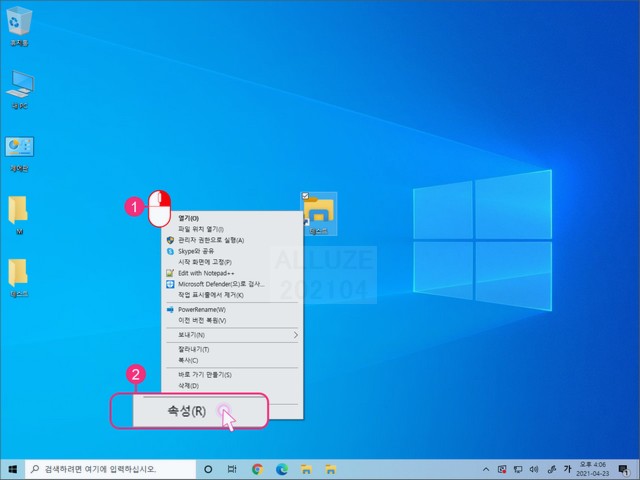Open File Explorer icon beside Edge
Viewport: 640px width, 480px height.
point(306,469)
